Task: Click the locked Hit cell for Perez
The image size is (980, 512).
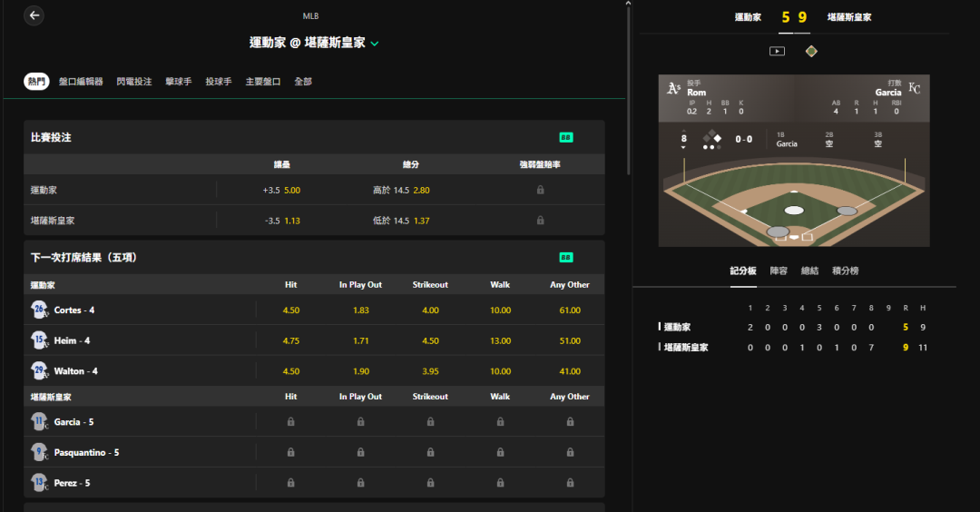Action: pos(290,483)
